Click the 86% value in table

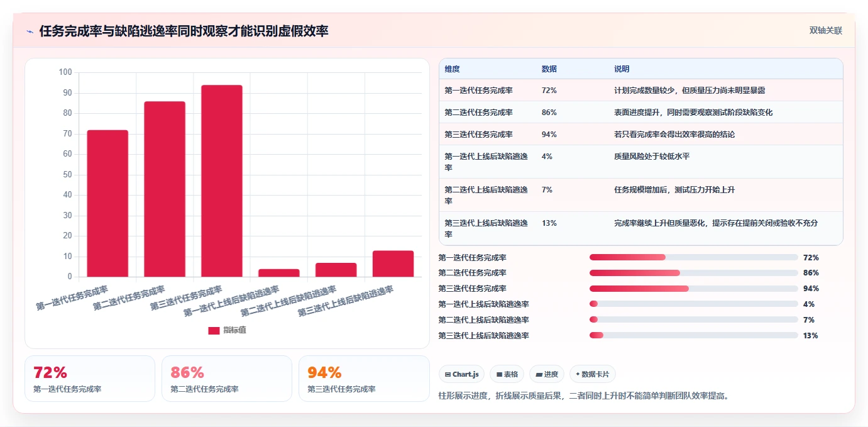[549, 113]
